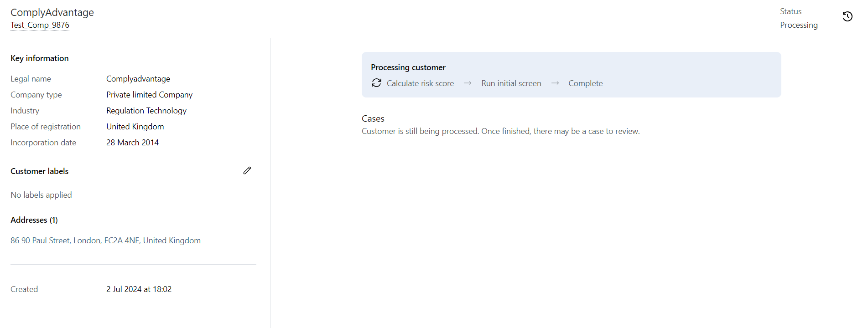This screenshot has width=868, height=328.
Task: Select the Complete step label
Action: click(x=585, y=83)
